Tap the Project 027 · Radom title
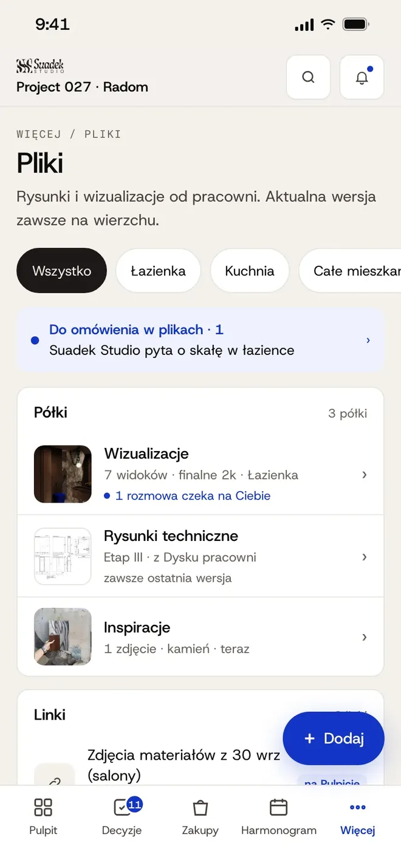The height and width of the screenshot is (868, 401). click(x=82, y=87)
